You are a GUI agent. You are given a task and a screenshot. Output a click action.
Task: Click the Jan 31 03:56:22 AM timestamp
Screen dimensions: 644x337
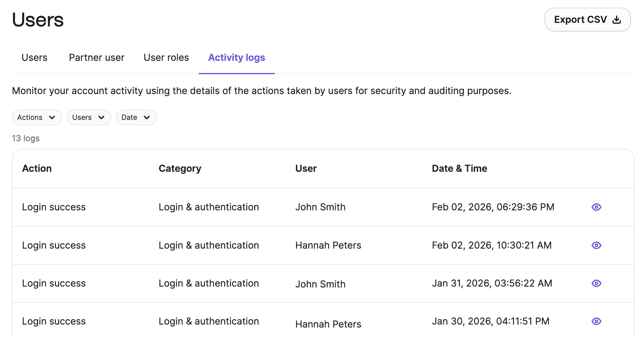(x=492, y=283)
